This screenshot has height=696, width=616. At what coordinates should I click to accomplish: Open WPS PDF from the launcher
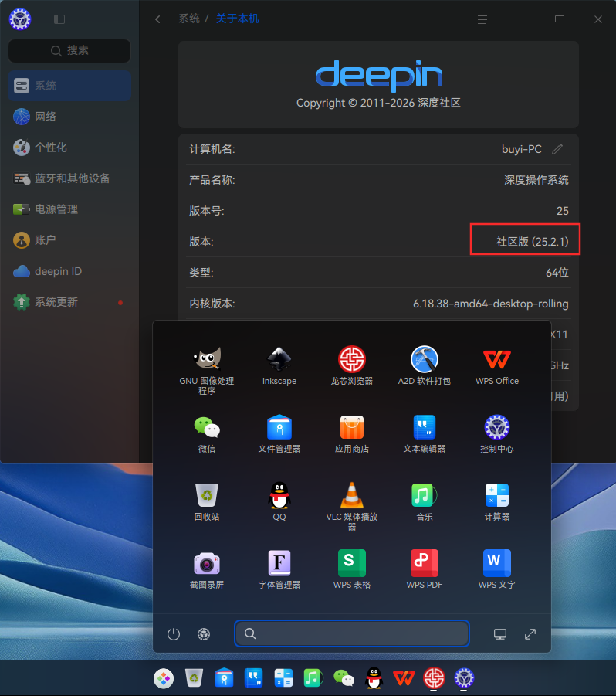pyautogui.click(x=425, y=570)
